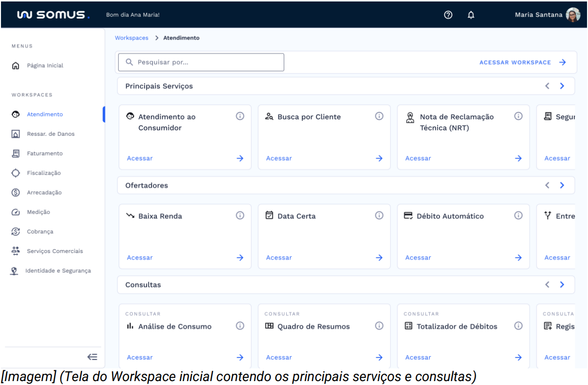
Task: Collapse the sidebar with the arrow icon
Action: click(92, 357)
